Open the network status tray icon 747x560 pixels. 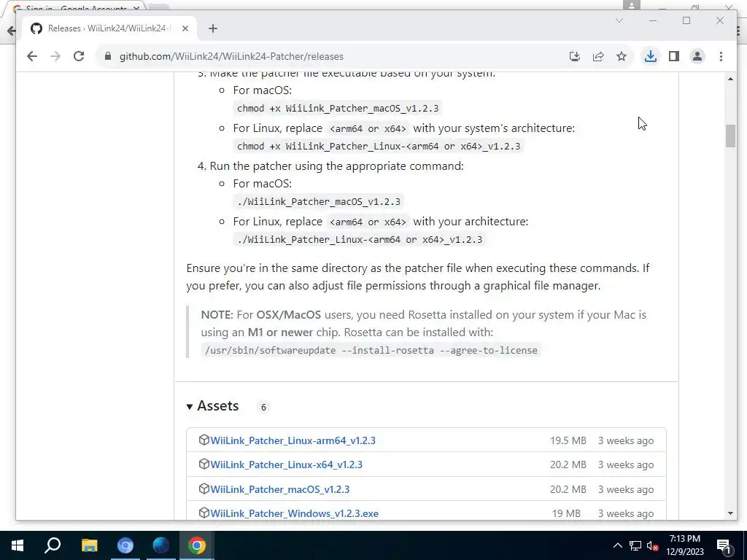[635, 545]
